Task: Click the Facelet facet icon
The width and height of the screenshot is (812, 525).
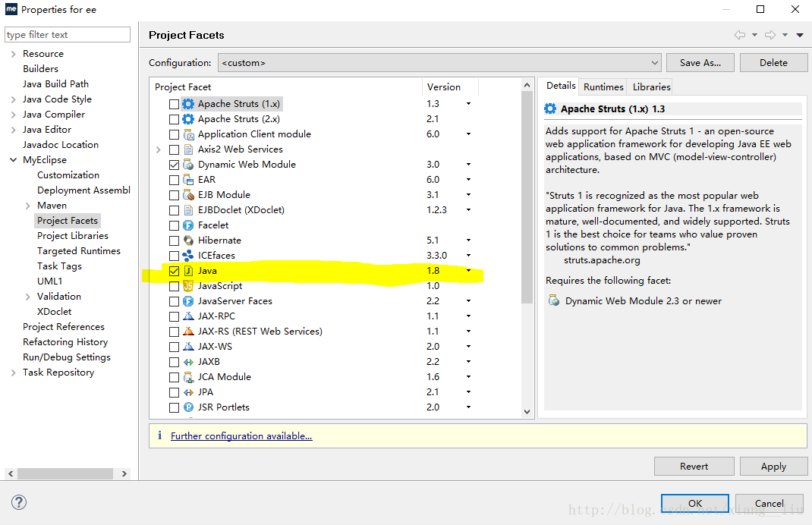Action: [x=188, y=225]
